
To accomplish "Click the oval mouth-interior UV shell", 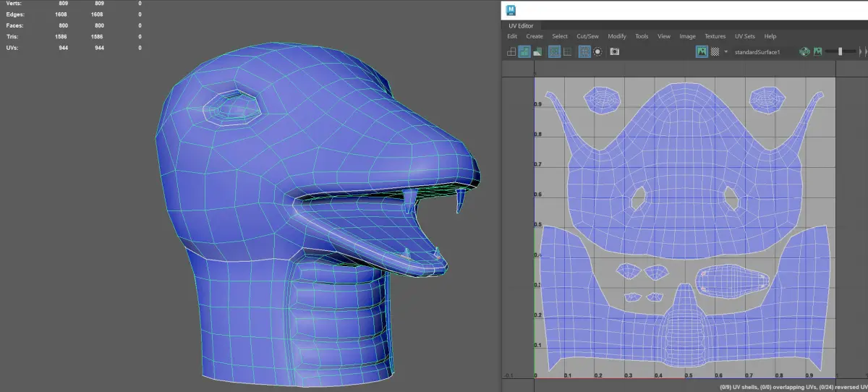I will click(733, 280).
